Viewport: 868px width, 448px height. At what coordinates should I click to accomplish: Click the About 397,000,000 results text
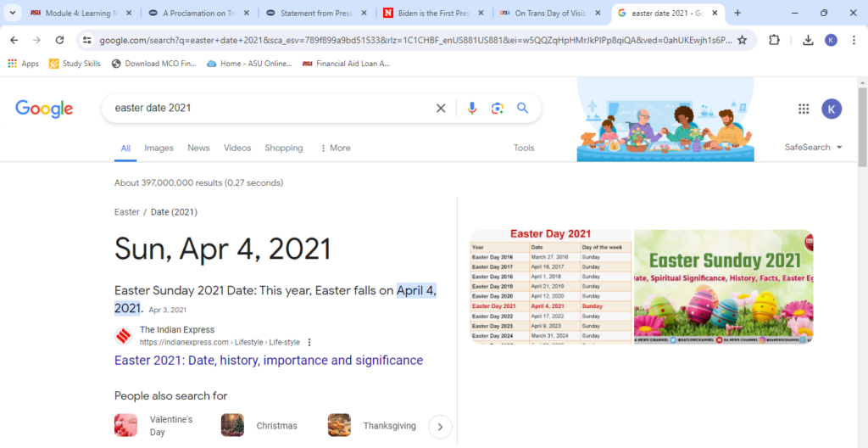198,182
